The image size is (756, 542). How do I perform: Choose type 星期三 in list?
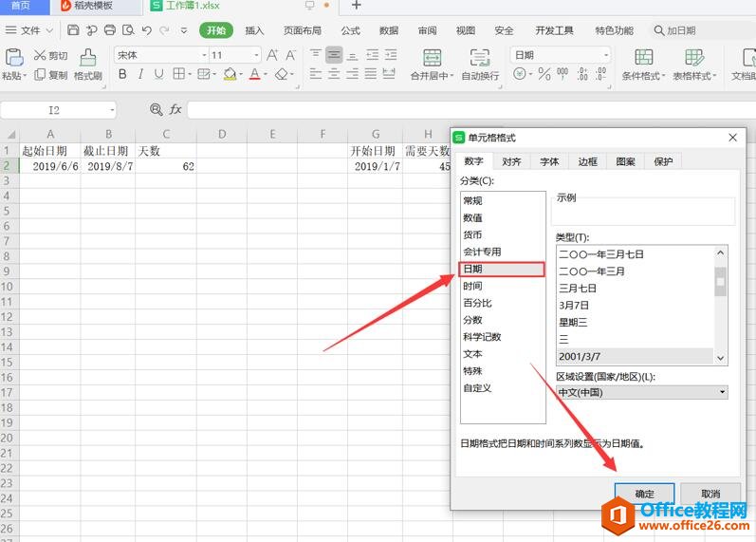pyautogui.click(x=635, y=322)
